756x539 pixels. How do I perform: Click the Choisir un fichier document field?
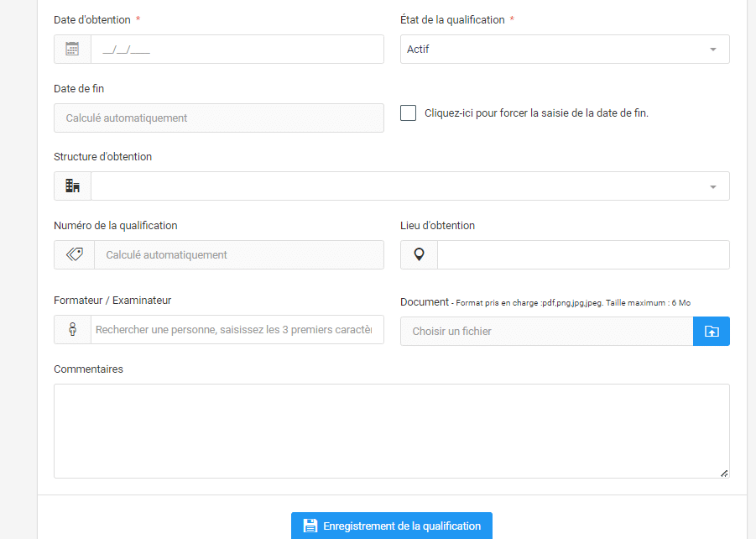click(x=546, y=331)
